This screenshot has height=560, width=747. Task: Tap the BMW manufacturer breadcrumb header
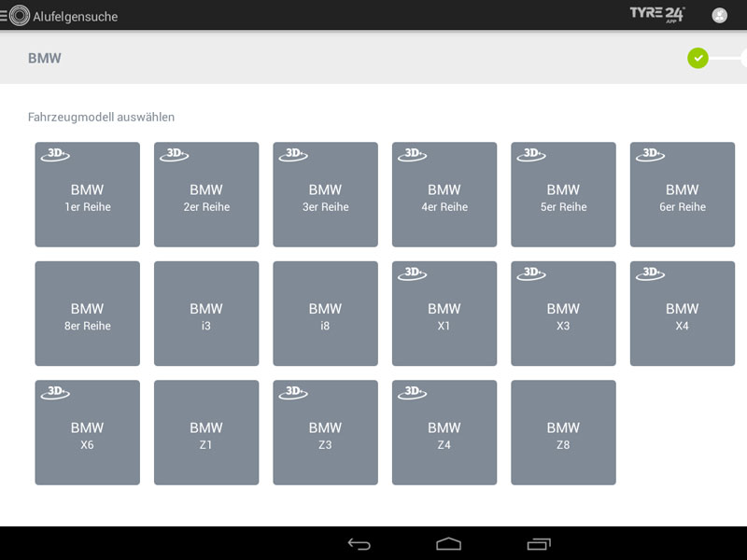point(45,59)
